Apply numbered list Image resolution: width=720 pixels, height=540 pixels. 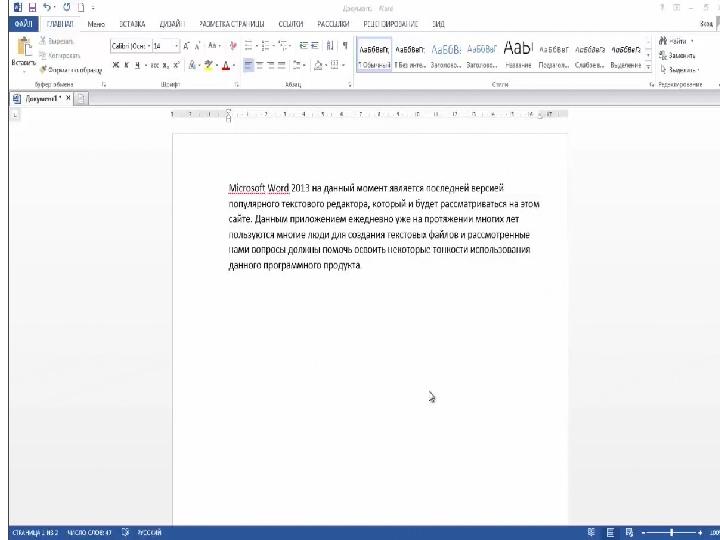pyautogui.click(x=267, y=46)
